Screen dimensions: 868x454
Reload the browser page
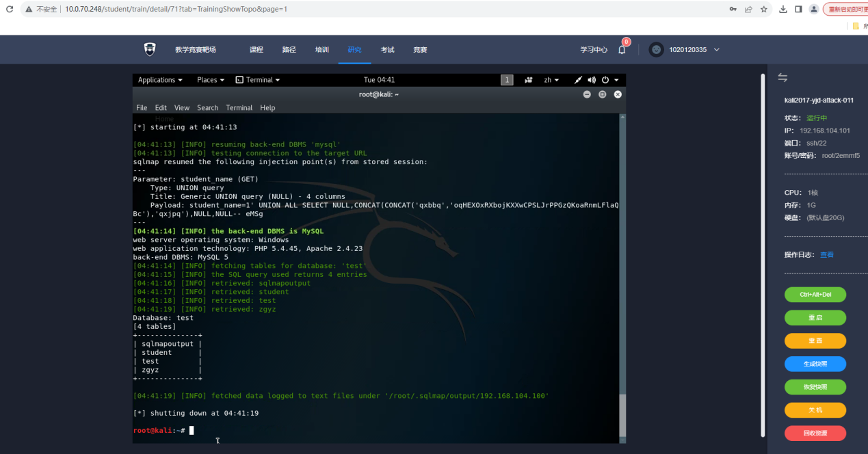tap(10, 9)
